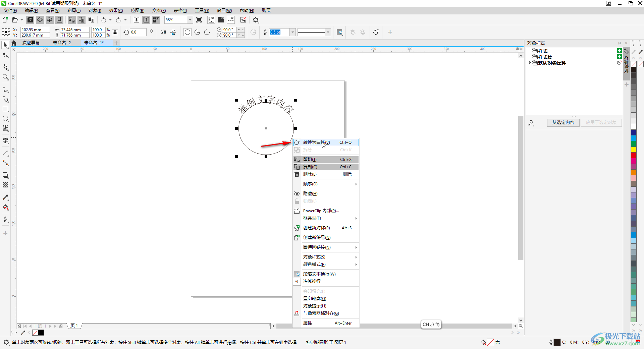Choose the Pie shape mode button
The height and width of the screenshot is (349, 644).
pos(197,32)
